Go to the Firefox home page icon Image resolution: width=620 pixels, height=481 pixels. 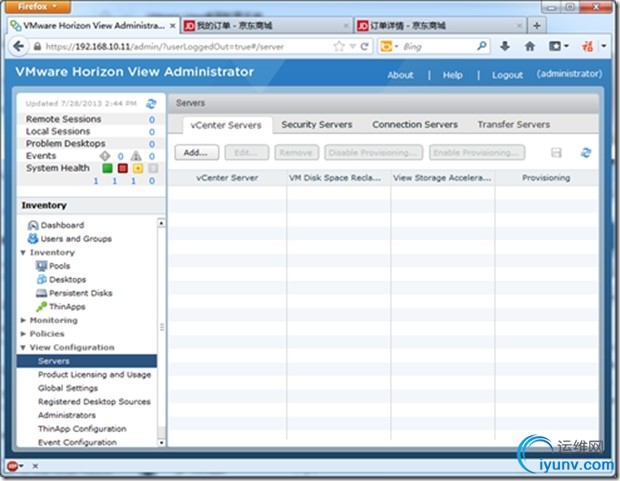pyautogui.click(x=530, y=47)
